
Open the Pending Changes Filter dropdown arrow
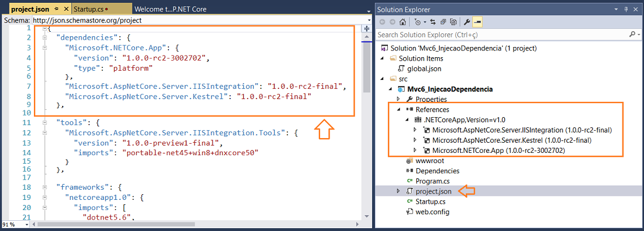click(424, 22)
